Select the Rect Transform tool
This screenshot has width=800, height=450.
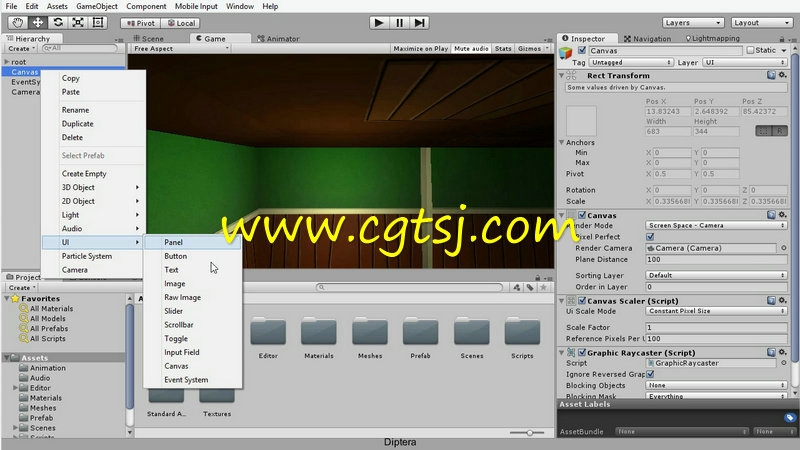pyautogui.click(x=98, y=22)
